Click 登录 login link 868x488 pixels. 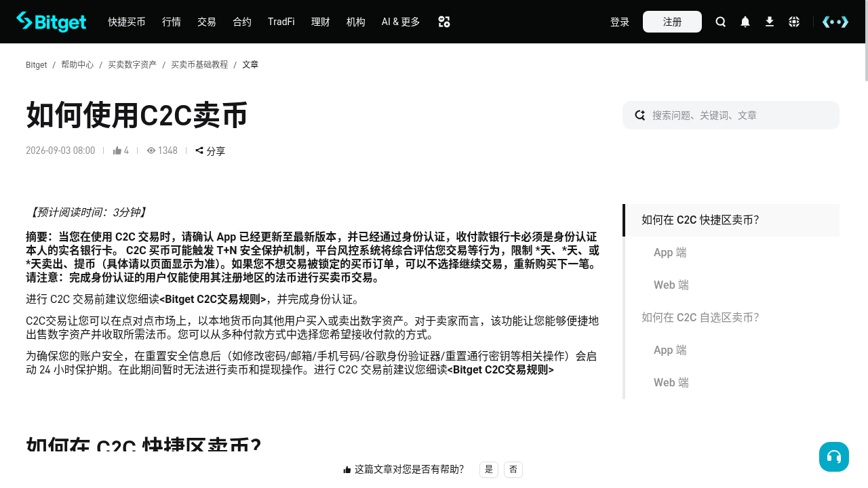coord(620,22)
